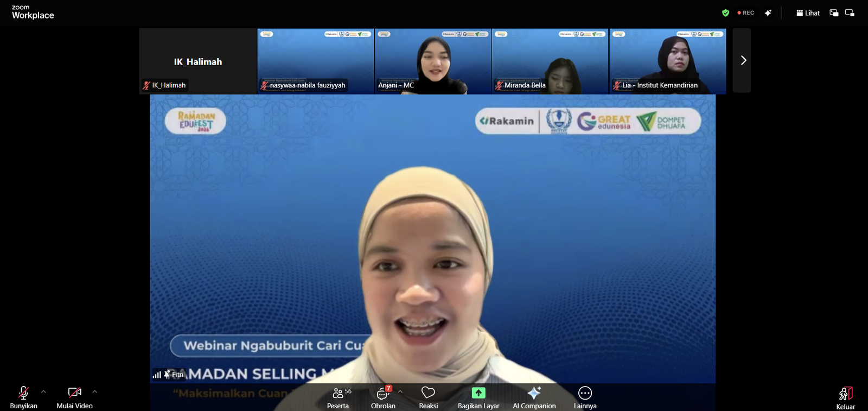
Task: Click the rightmost top-bar screen window icon
Action: tap(850, 13)
